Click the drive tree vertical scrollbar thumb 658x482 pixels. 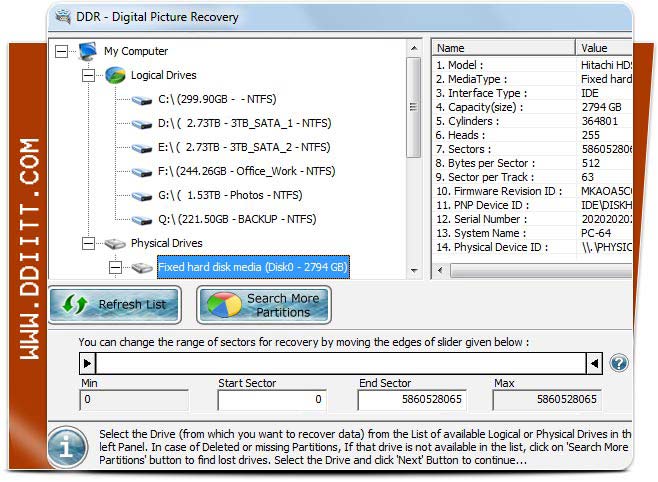pos(414,108)
